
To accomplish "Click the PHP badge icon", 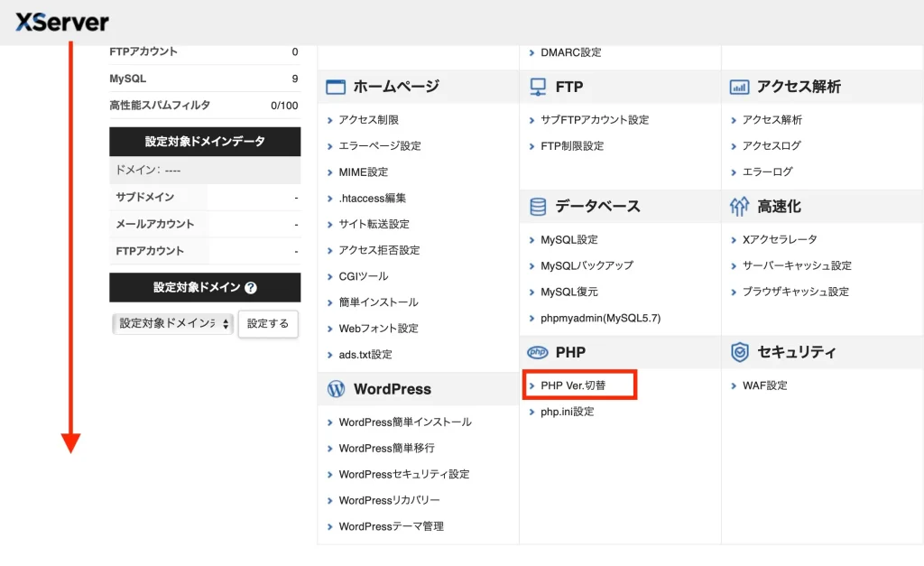I will tap(538, 353).
